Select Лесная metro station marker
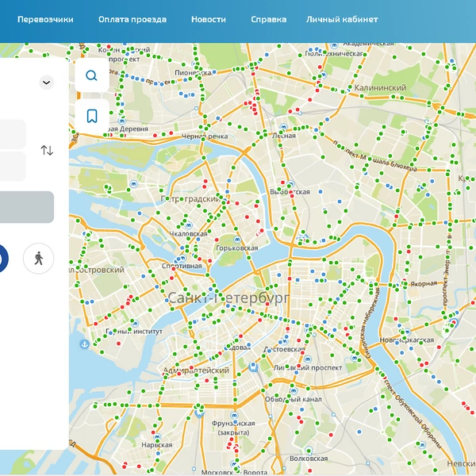Viewport: 476px width, 476px height. [283, 127]
